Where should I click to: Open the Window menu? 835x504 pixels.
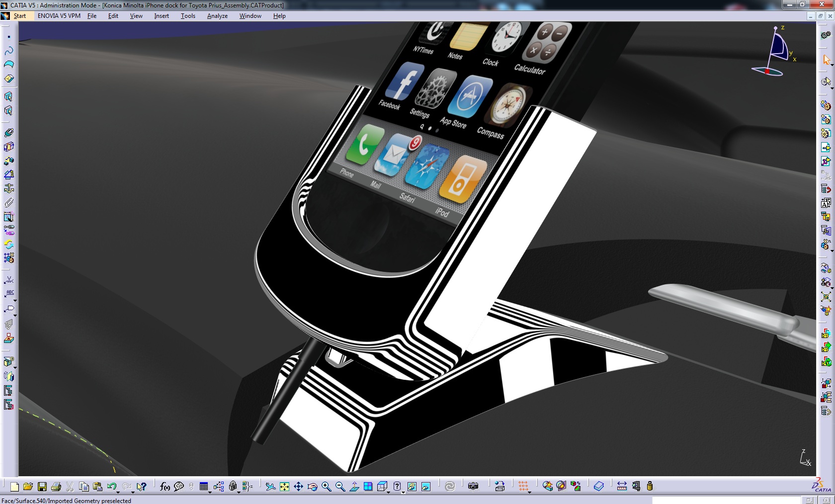(x=250, y=16)
